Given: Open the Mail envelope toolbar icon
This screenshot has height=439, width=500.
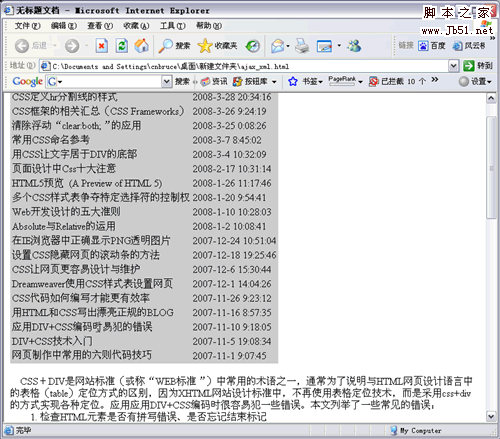Looking at the screenshot, I should 277,46.
